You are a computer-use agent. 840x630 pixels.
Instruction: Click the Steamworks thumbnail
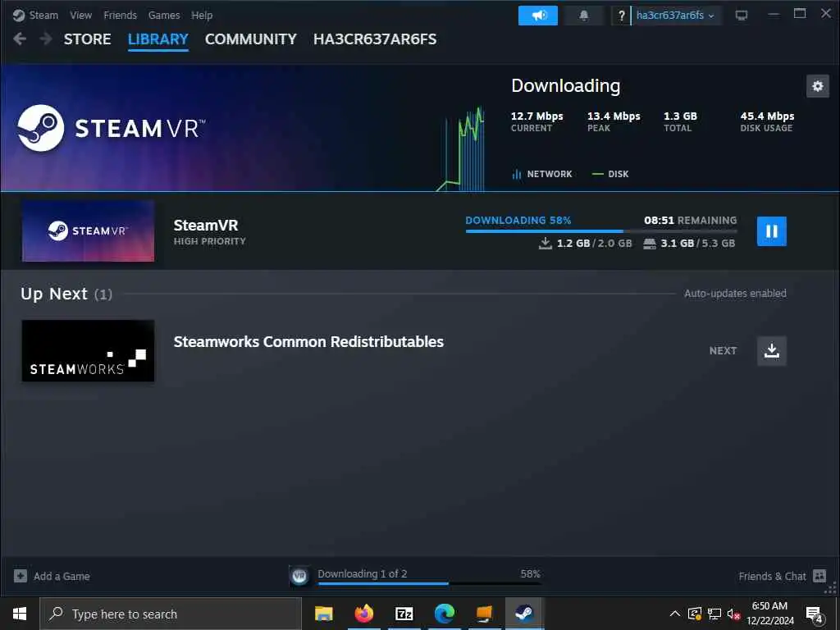88,351
